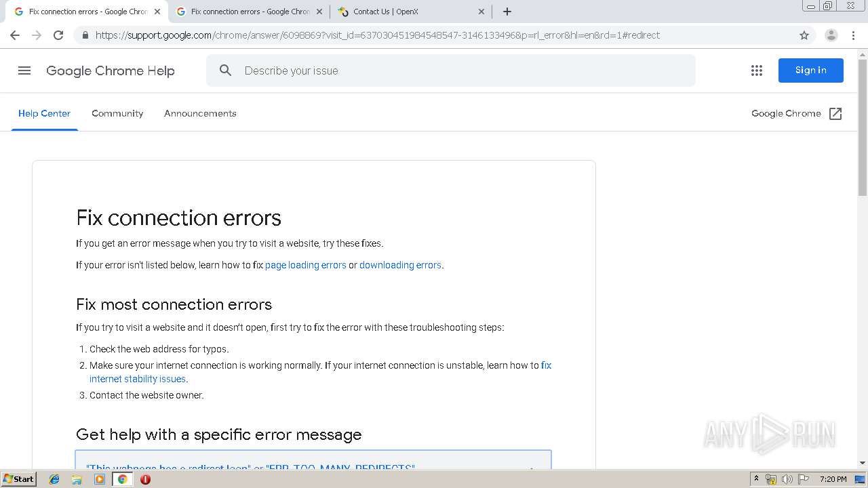Open the hamburger main menu
Viewport: 868px width, 488px height.
click(24, 70)
